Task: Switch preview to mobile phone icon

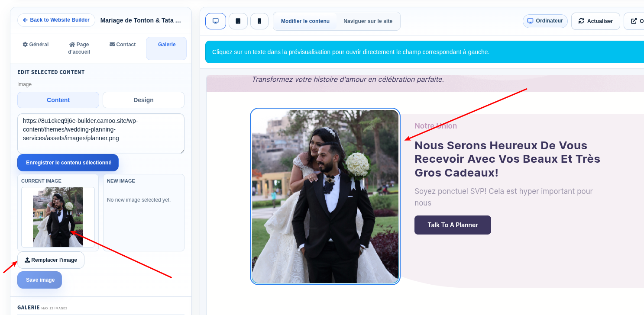Action: pyautogui.click(x=259, y=21)
